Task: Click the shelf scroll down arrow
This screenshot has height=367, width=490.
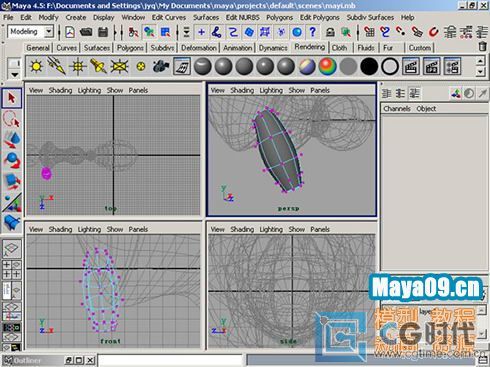Action: 480,71
